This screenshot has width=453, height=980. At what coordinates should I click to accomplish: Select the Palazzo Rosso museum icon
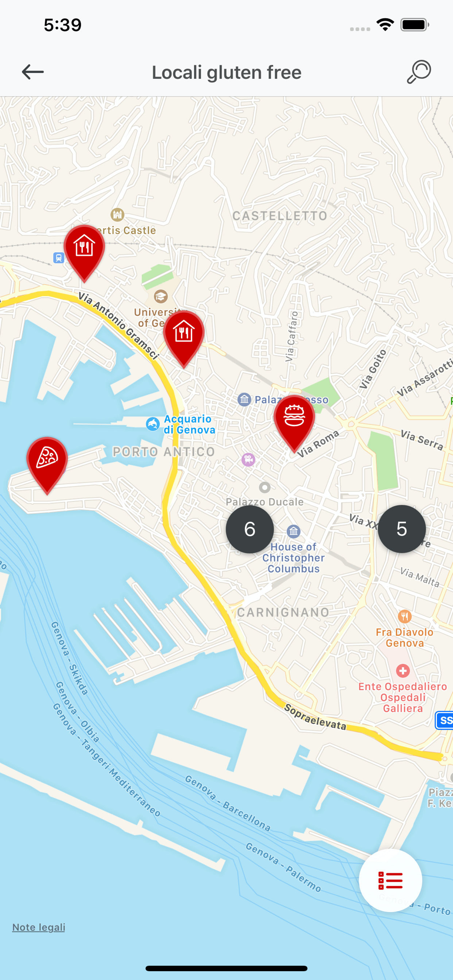(244, 399)
